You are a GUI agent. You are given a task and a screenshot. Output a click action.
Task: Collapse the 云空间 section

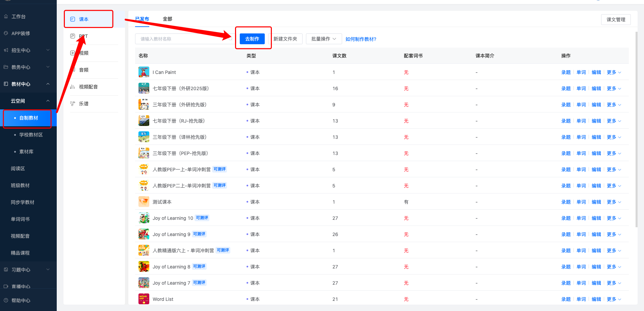pos(48,101)
